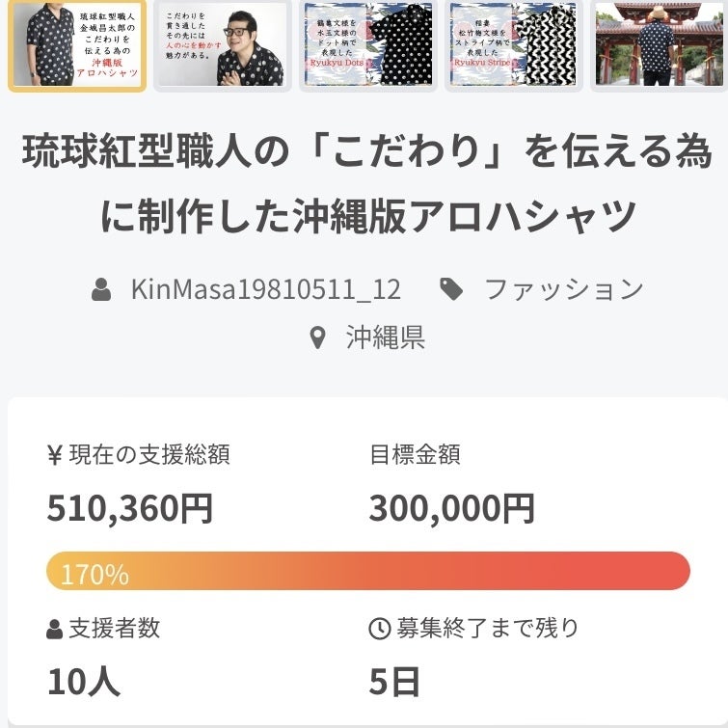Click the user profile icon beside KinMasa19810511_12
Screen dimensions: 728x728
[101, 289]
